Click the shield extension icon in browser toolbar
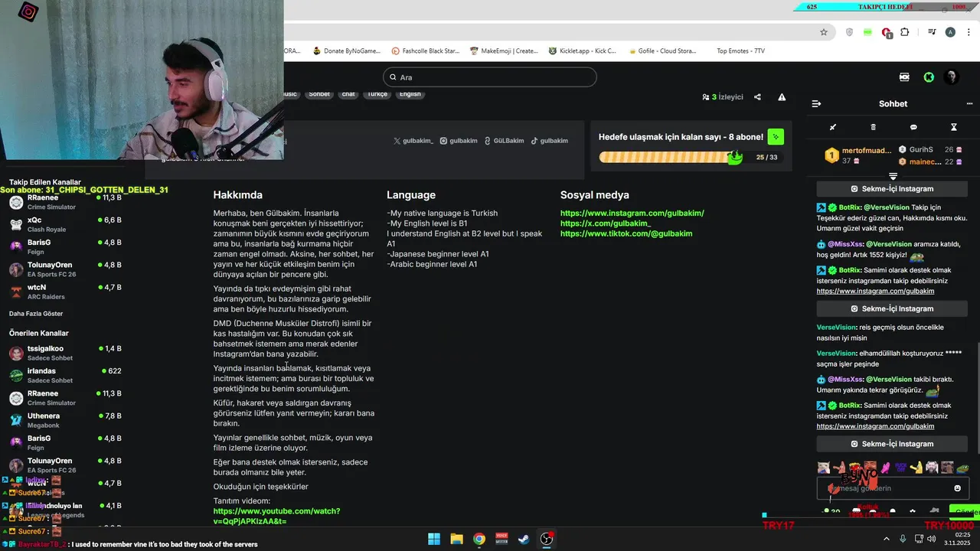Screen dimensions: 980x551 (850, 32)
